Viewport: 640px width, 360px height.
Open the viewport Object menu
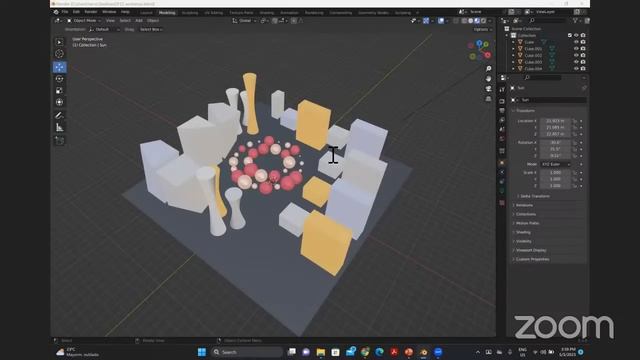[153, 20]
